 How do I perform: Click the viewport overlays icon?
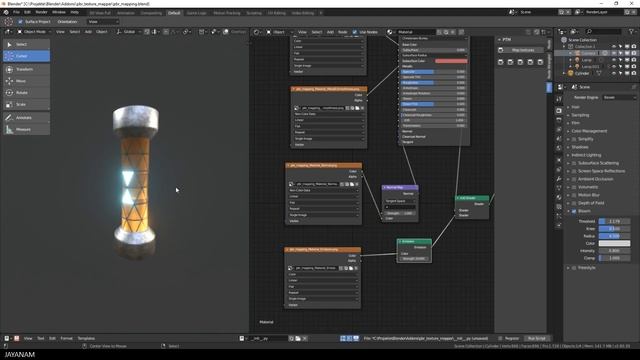coord(226,32)
